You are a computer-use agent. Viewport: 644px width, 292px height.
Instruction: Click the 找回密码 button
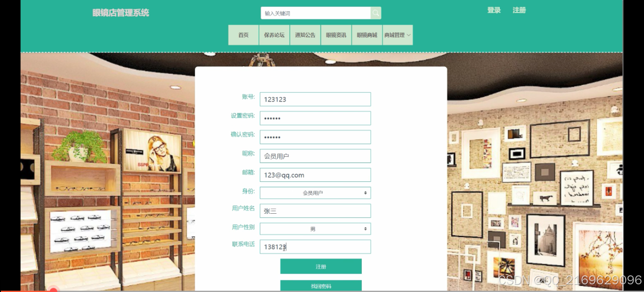[x=321, y=286]
